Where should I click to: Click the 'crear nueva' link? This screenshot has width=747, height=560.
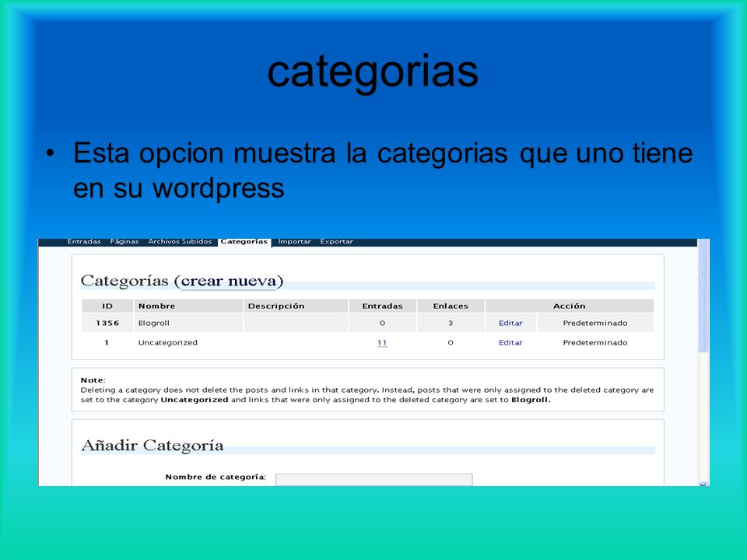coord(229,281)
